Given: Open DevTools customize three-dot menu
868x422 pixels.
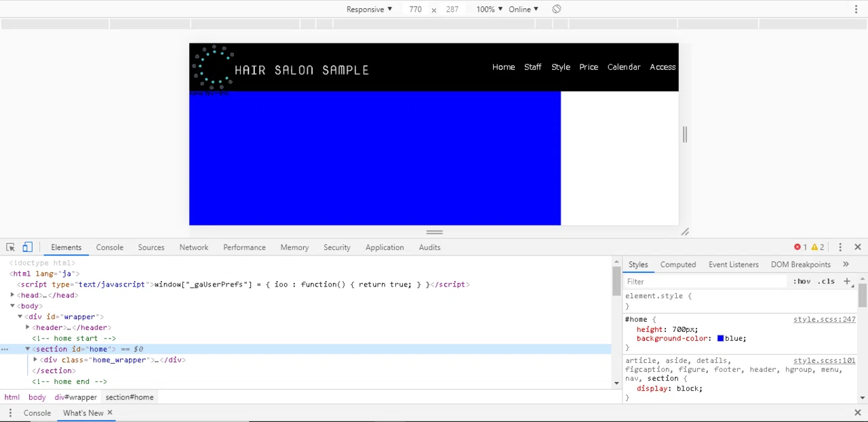Looking at the screenshot, I should click(840, 247).
